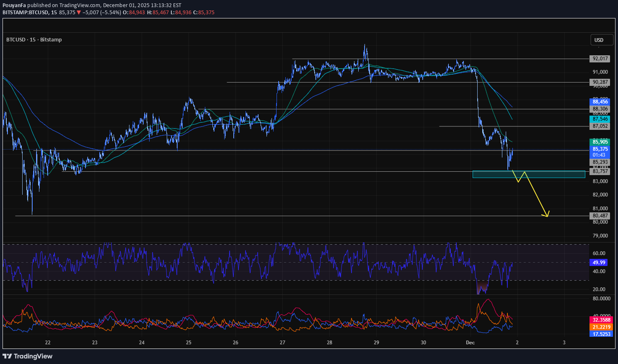Click the green 85,905 moving average label
Screen dimensions: 618x364
coord(599,142)
